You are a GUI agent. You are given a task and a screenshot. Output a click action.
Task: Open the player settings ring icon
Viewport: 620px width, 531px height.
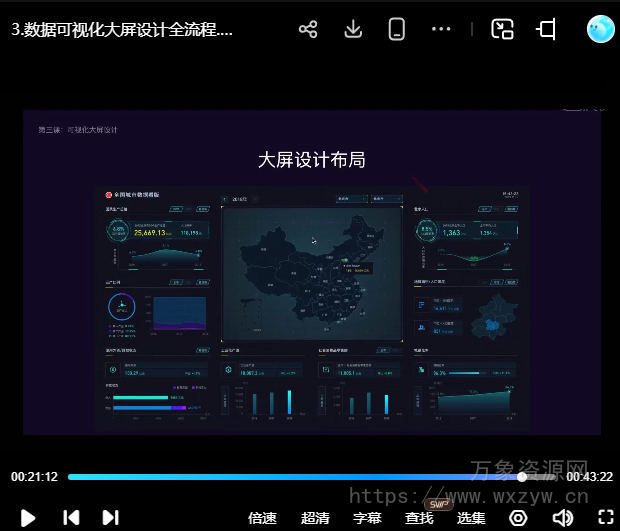click(x=518, y=517)
